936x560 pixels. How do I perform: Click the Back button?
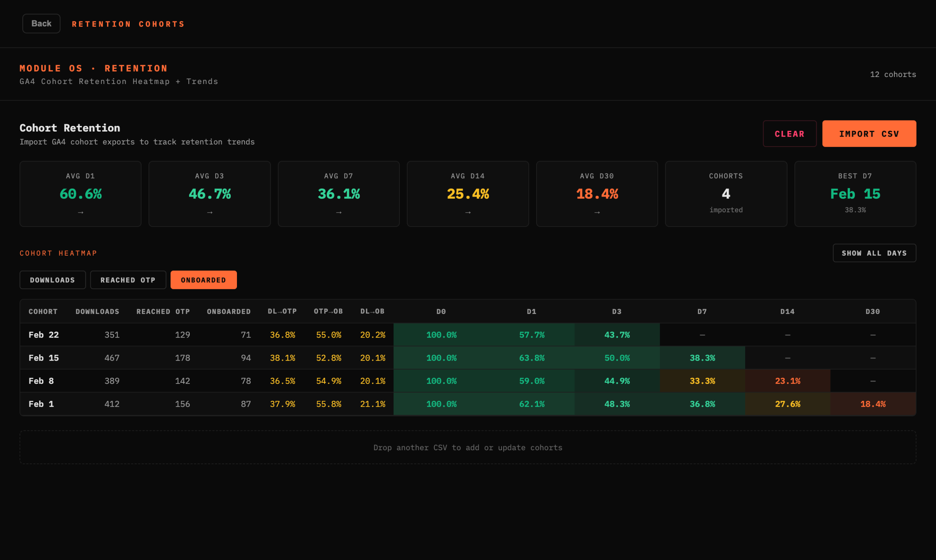(x=41, y=24)
